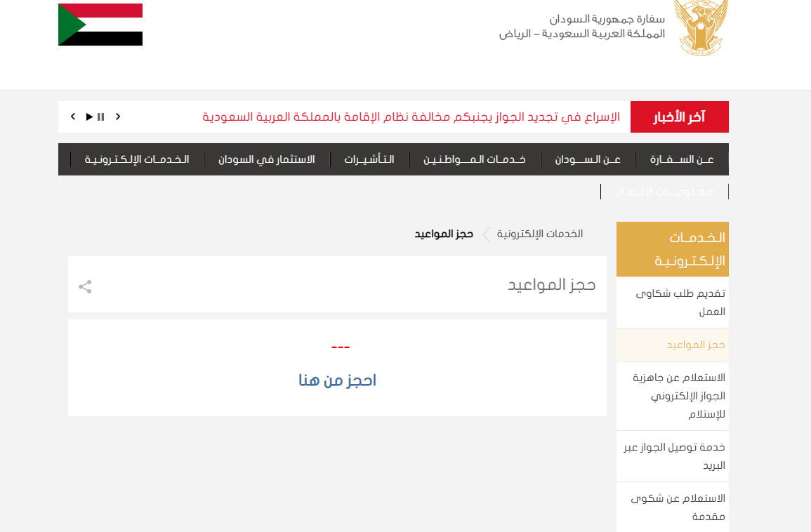This screenshot has width=811, height=532.
Task: Click the Sudan flag image
Action: click(x=100, y=25)
